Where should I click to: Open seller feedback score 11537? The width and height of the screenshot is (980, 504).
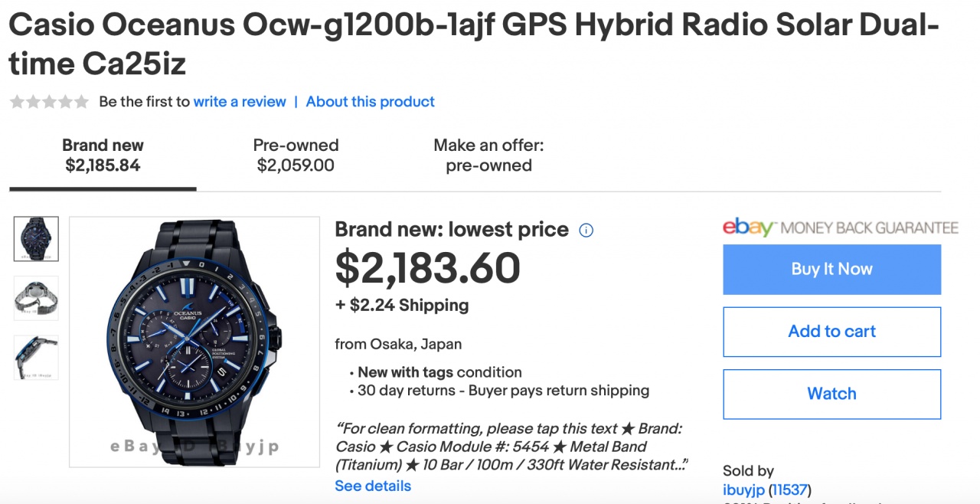click(789, 489)
